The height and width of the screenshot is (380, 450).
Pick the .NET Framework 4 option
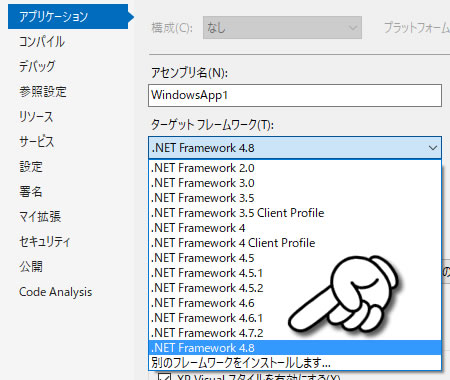click(x=295, y=228)
